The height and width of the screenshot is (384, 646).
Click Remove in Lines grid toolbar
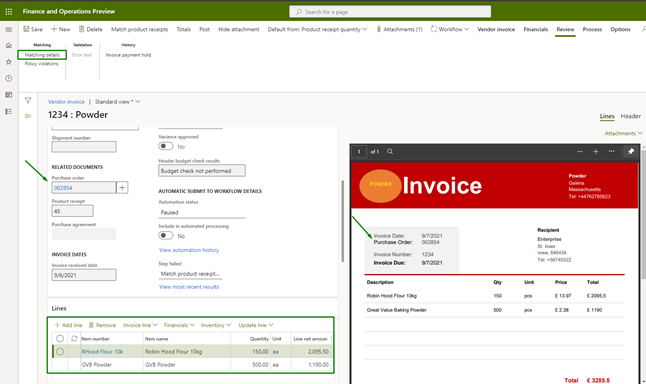tap(102, 325)
